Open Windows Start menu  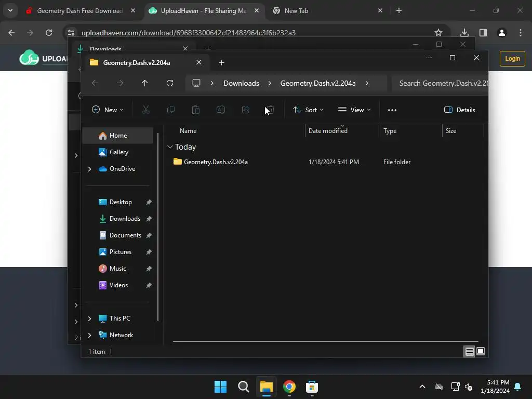coord(220,387)
